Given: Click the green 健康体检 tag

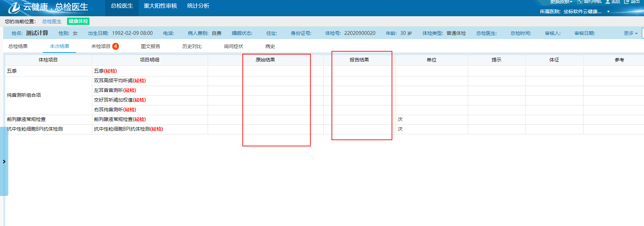Looking at the screenshot, I should [x=78, y=21].
